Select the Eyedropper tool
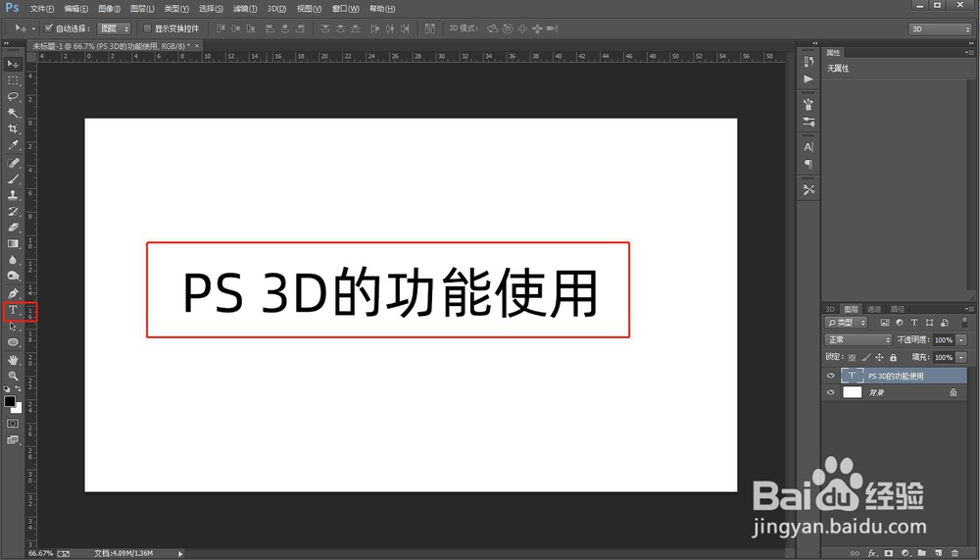 pyautogui.click(x=13, y=145)
